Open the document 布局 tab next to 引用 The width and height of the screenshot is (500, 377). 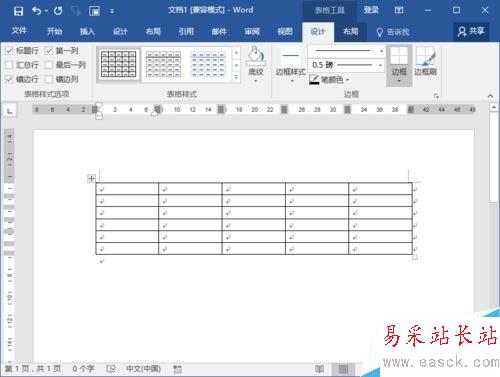[153, 31]
